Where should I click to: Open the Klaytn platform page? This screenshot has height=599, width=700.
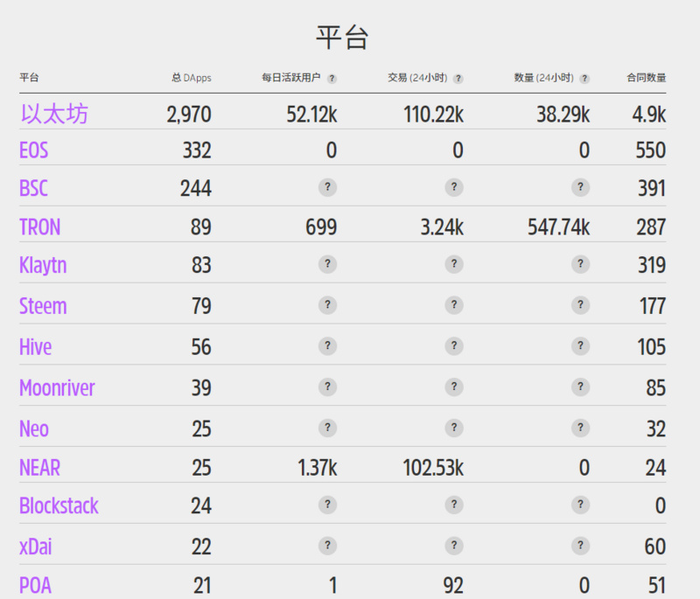click(x=43, y=265)
